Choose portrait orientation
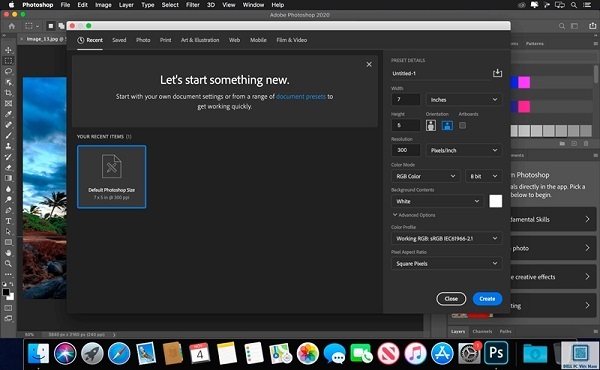The image size is (600, 370). tap(431, 125)
